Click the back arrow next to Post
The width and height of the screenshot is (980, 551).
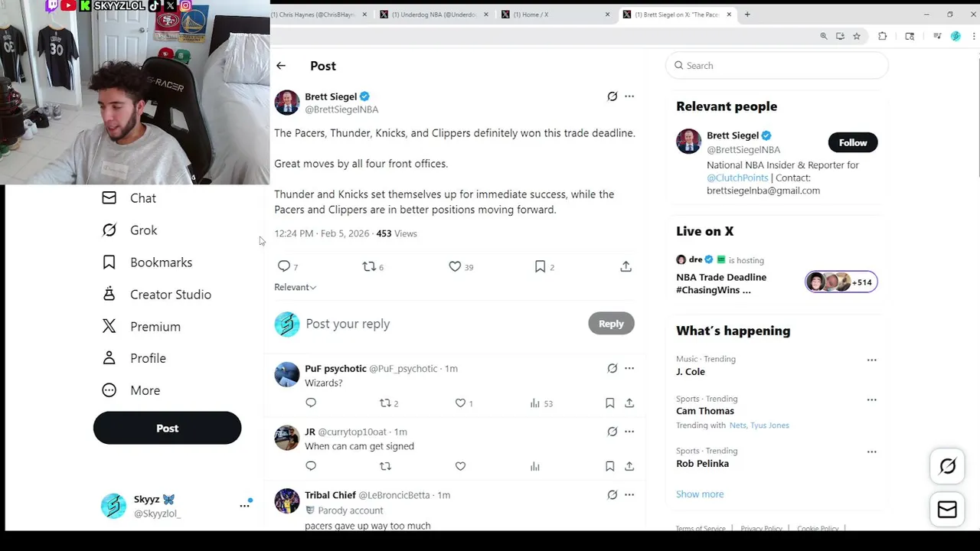[x=281, y=66]
